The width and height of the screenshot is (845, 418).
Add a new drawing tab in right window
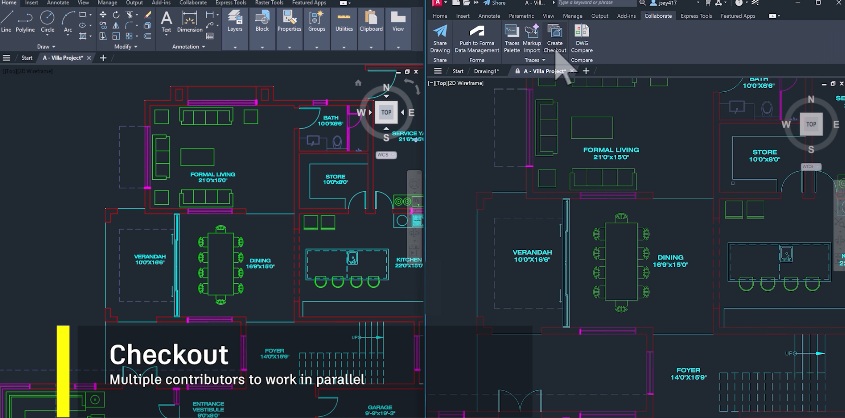(586, 71)
